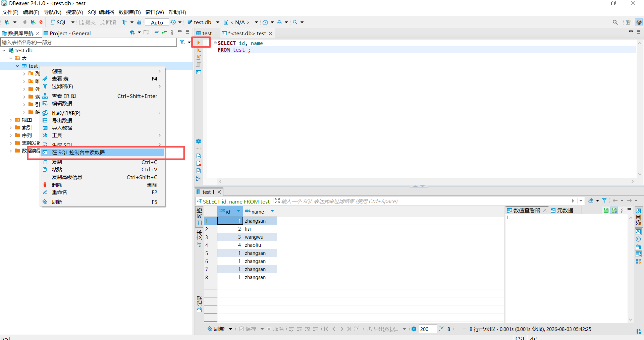Click the red disconnect plug icon
644x340 pixels.
[x=41, y=22]
